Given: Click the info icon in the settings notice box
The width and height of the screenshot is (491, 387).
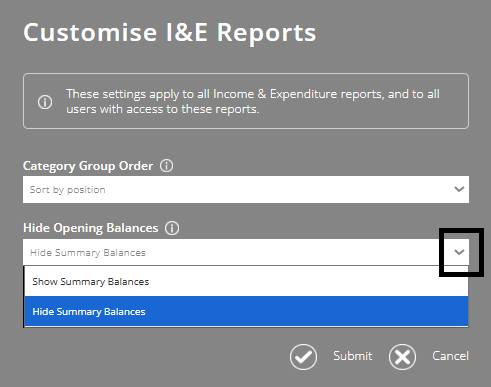Looking at the screenshot, I should click(45, 102).
